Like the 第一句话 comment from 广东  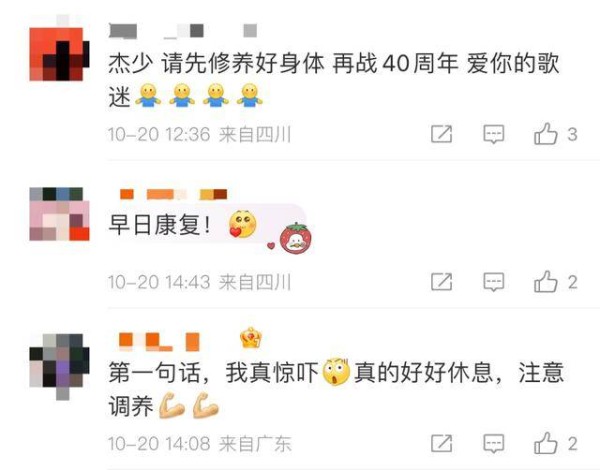click(x=546, y=444)
